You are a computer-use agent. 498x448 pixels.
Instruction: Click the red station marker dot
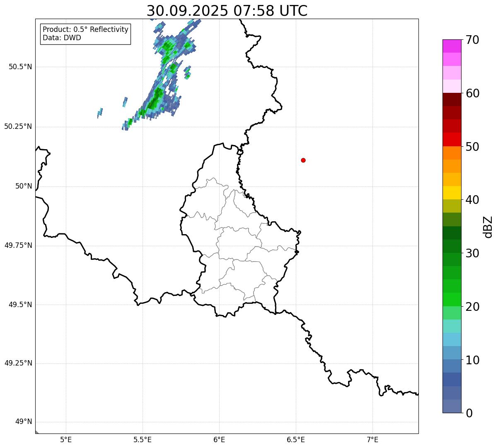point(303,160)
